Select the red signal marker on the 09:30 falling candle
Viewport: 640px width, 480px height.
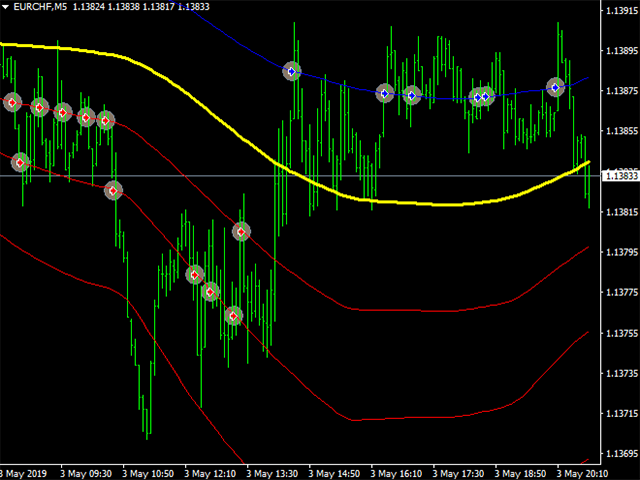[114, 190]
